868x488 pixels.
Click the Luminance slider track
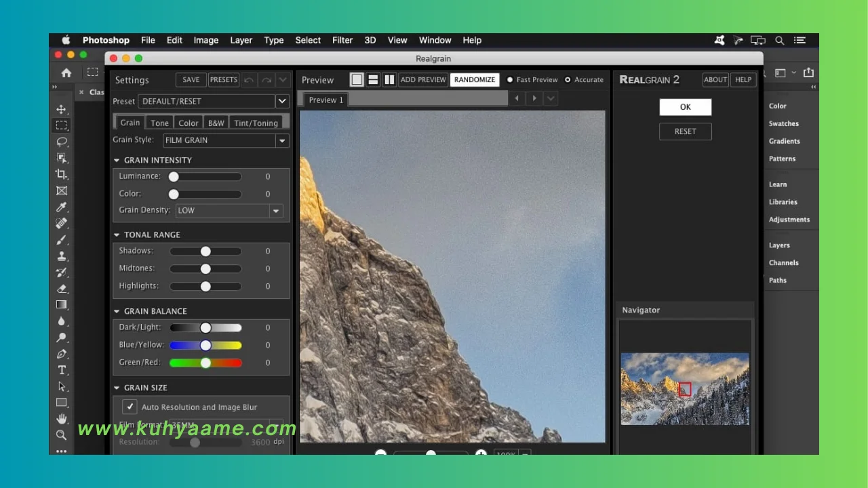[x=205, y=176]
